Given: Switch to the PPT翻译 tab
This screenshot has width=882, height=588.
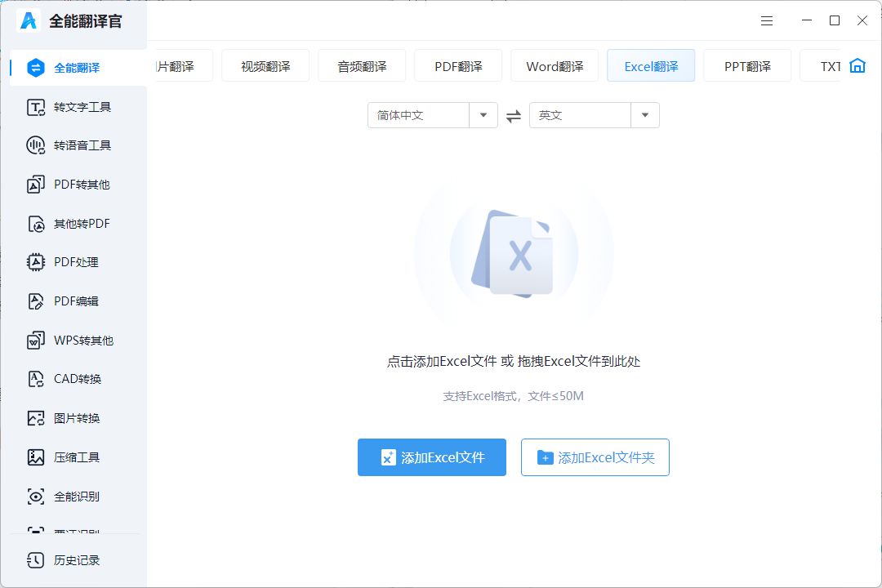Looking at the screenshot, I should (x=747, y=66).
